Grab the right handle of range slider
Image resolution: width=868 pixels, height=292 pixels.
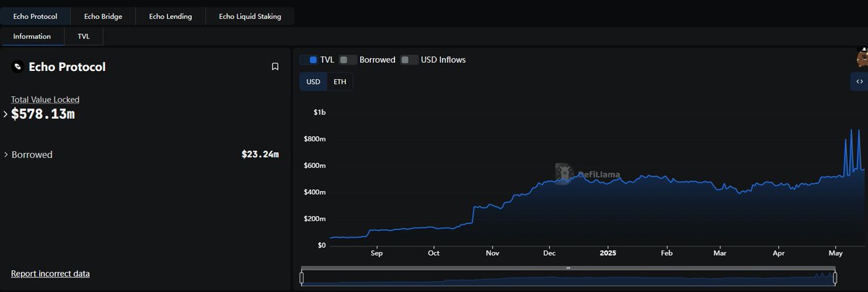(x=835, y=277)
